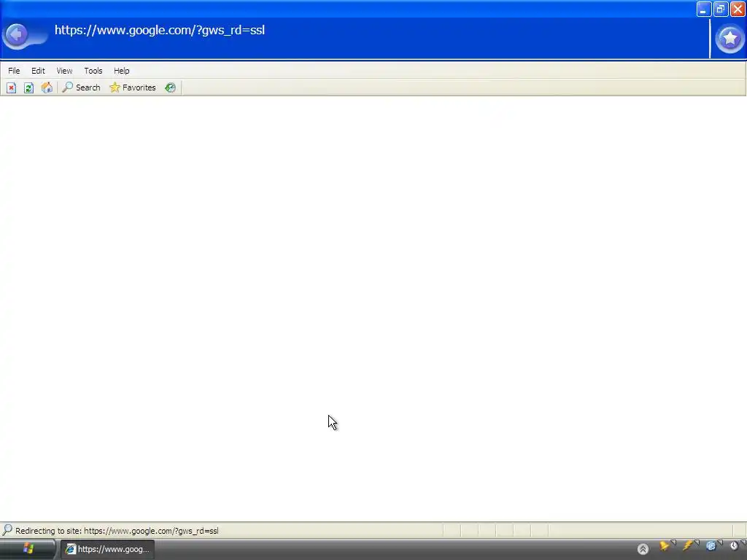
Task: Select the https://www.goog... taskbar button
Action: click(x=108, y=549)
